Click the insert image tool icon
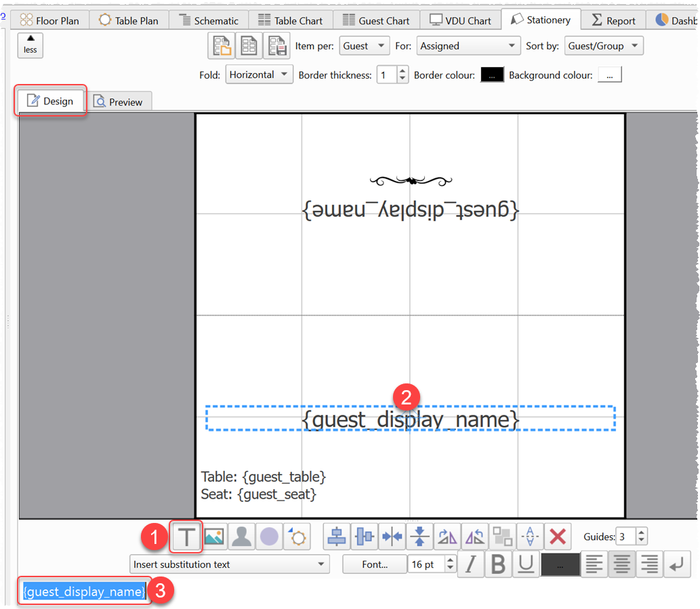 point(214,537)
